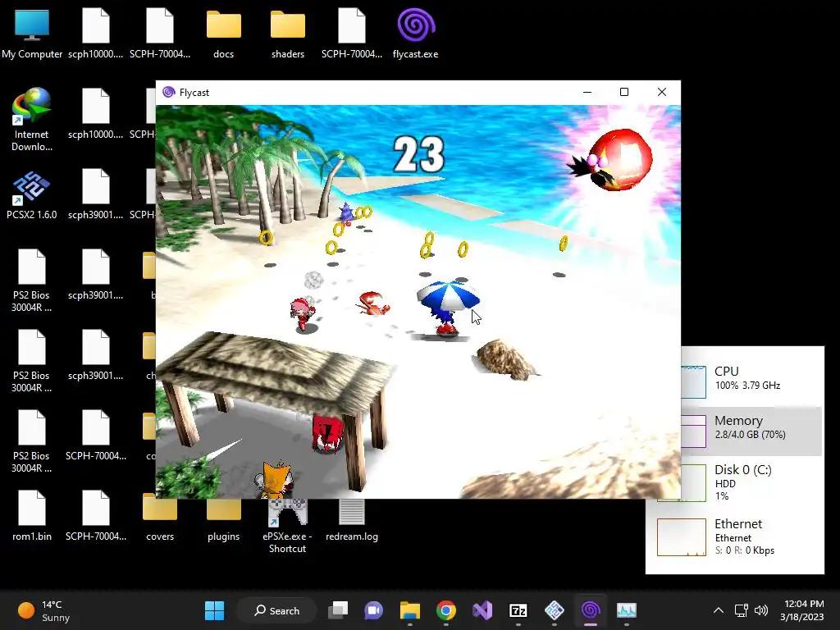This screenshot has height=630, width=840.
Task: Click the Flycast taskbar icon
Action: (591, 610)
